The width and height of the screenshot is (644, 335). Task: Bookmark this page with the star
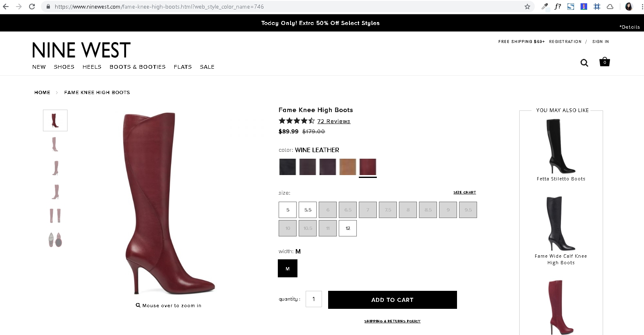coord(527,7)
